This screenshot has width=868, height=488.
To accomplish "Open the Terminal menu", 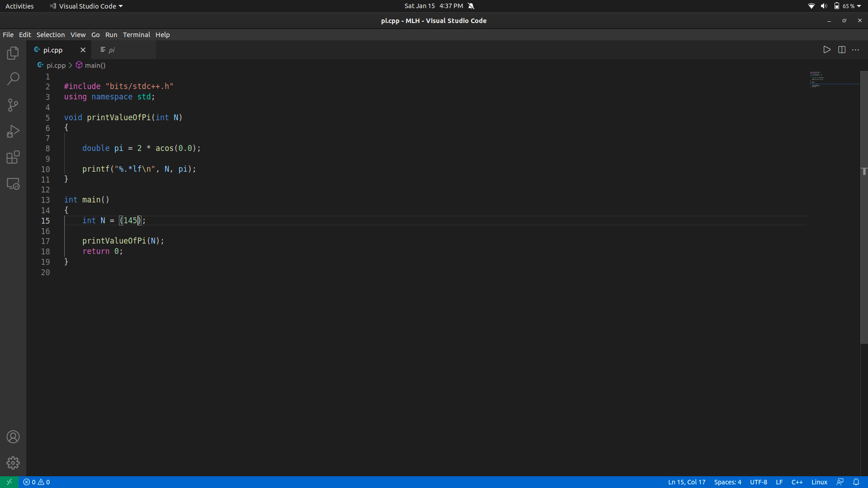I will coord(136,35).
